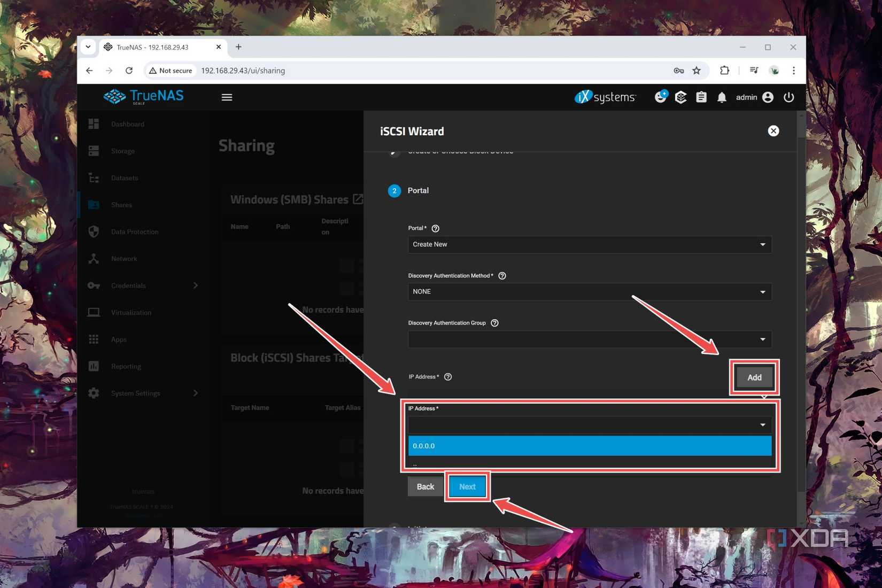
Task: Bookmark this page with star icon
Action: 697,71
